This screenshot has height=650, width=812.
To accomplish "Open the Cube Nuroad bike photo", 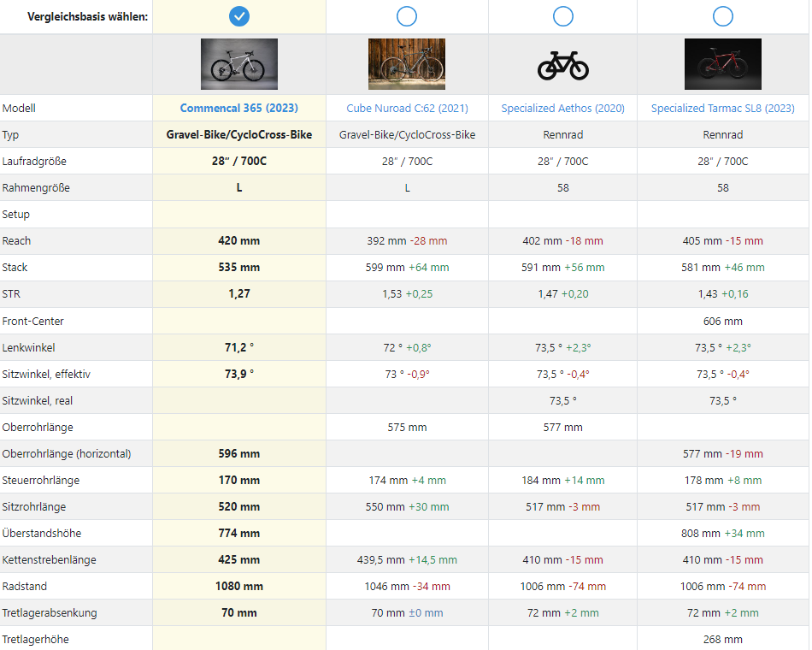I will (x=407, y=64).
